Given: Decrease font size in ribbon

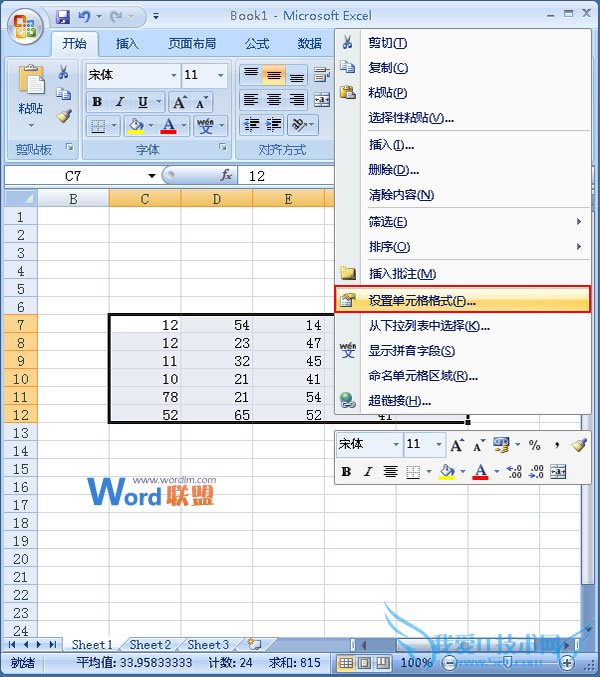Looking at the screenshot, I should 201,102.
